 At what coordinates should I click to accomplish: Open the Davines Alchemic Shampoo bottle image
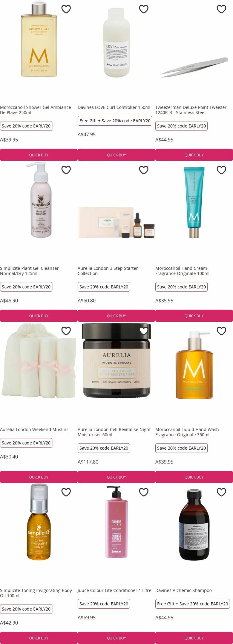pyautogui.click(x=194, y=525)
